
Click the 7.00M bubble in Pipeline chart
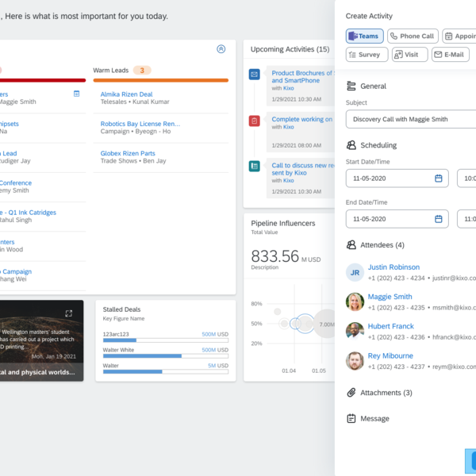[325, 324]
